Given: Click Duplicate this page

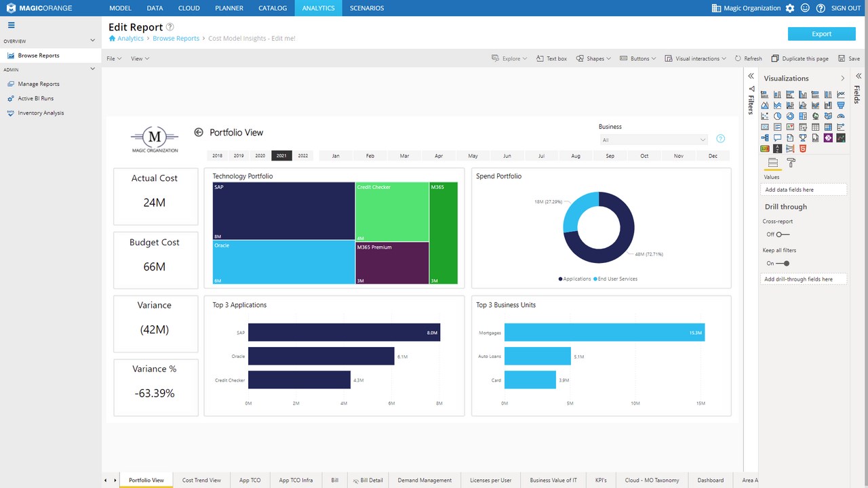Looking at the screenshot, I should 800,58.
